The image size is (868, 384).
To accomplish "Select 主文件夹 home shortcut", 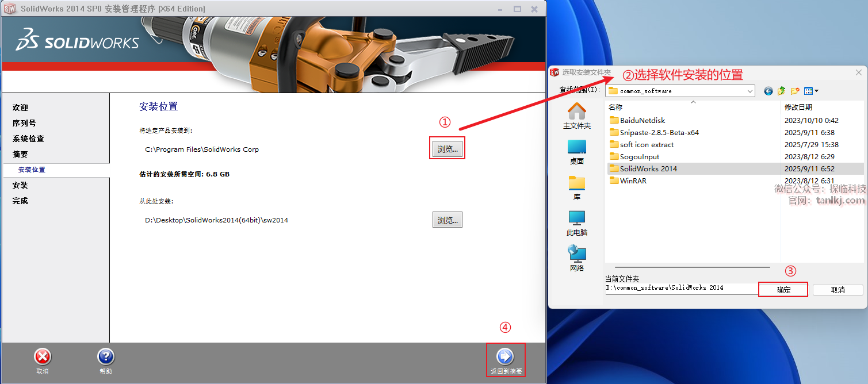I will tap(576, 115).
